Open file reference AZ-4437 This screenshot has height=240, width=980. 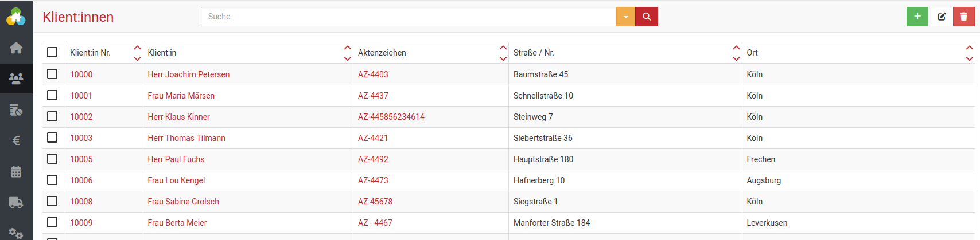point(373,96)
